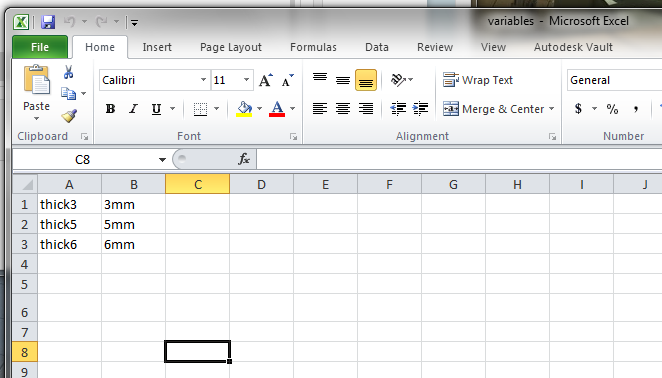Increase font size with the large A
This screenshot has height=378, width=662.
266,80
